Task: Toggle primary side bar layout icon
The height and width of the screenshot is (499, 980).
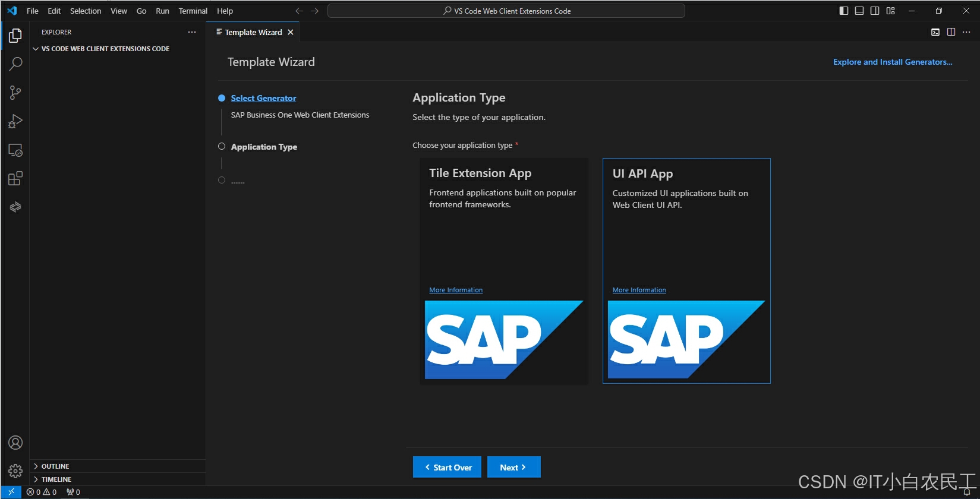Action: 843,11
